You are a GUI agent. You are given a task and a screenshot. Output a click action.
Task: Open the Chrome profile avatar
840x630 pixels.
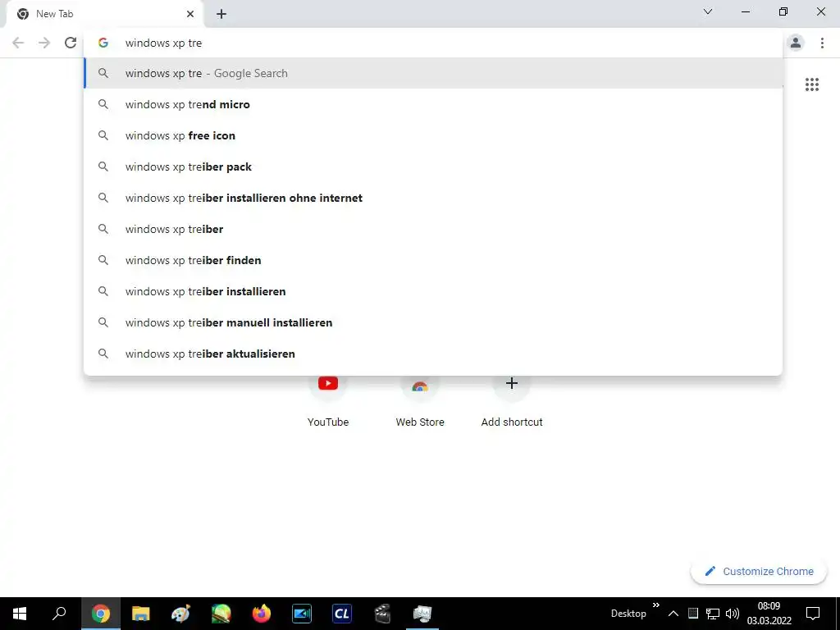[x=796, y=43]
